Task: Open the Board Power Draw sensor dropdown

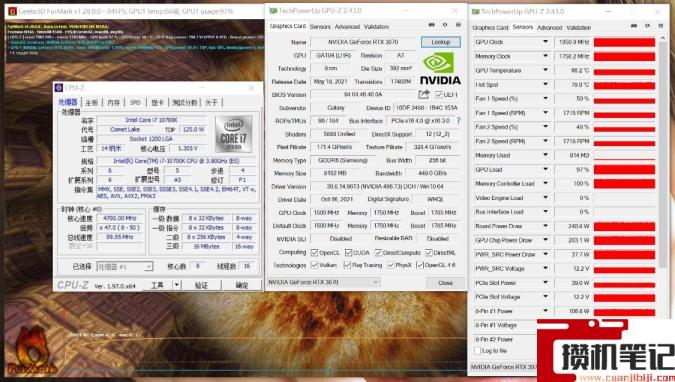Action: click(545, 226)
